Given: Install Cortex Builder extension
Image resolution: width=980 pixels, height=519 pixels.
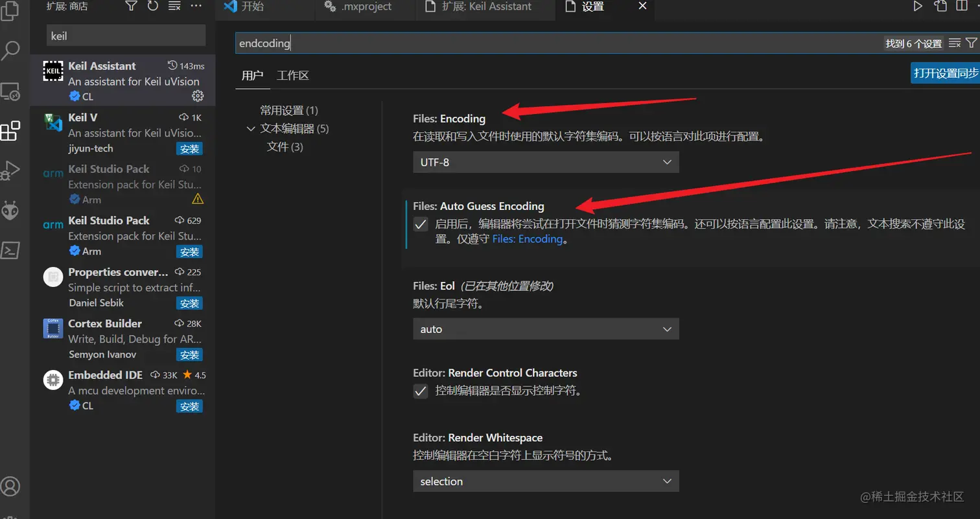Looking at the screenshot, I should (x=189, y=354).
